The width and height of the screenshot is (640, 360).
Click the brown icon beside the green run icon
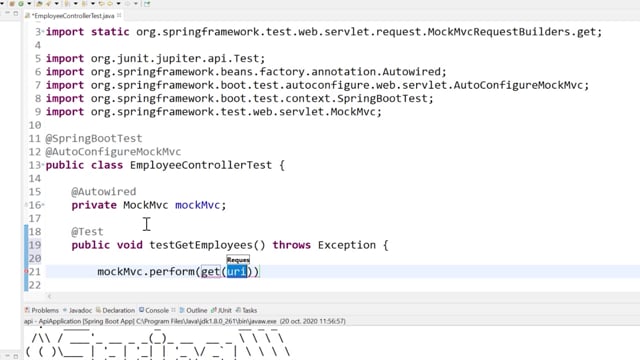click(x=11, y=4)
